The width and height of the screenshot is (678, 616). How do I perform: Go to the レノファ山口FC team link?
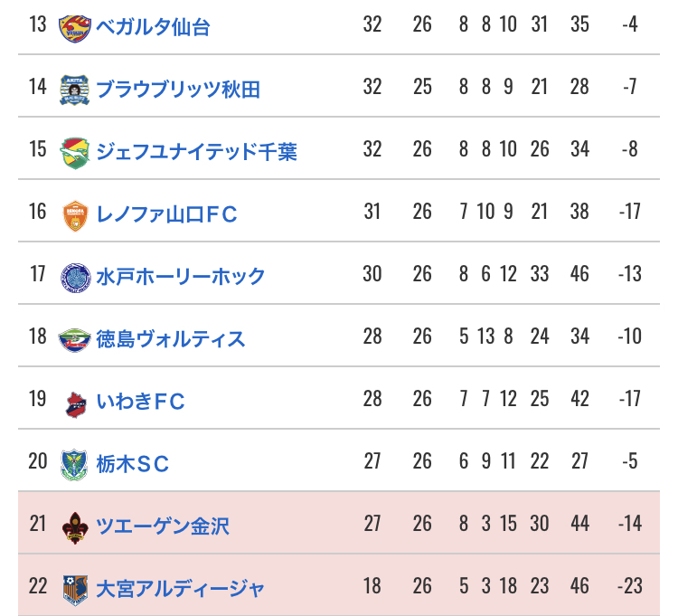pyautogui.click(x=166, y=214)
